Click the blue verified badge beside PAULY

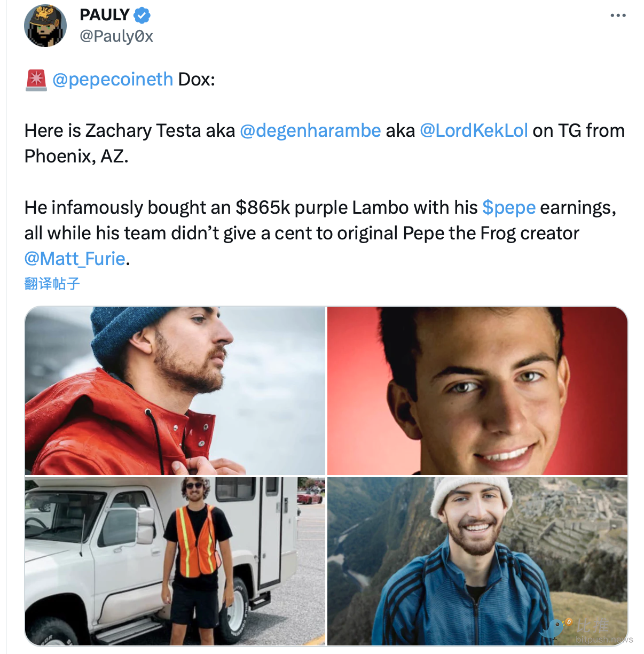point(142,15)
